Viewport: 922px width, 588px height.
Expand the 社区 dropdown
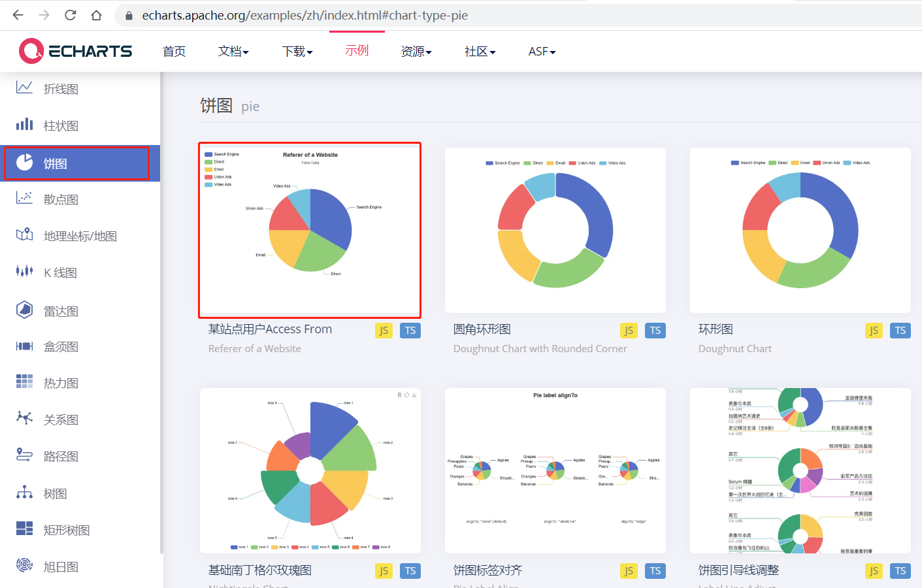point(480,50)
